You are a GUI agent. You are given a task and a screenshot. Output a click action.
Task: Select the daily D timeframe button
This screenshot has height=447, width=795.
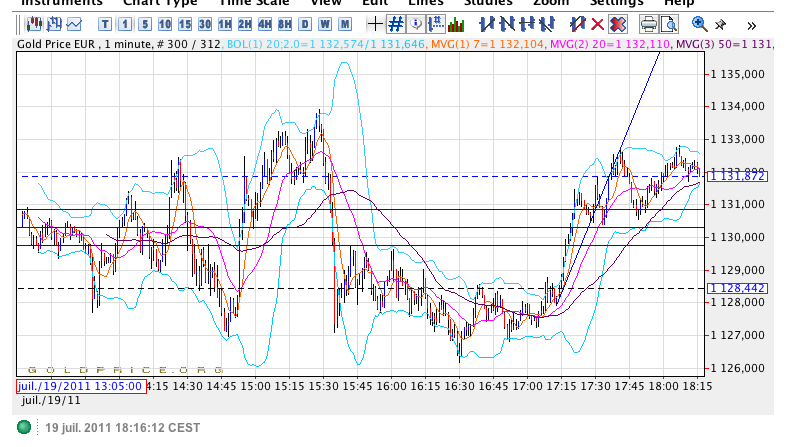pyautogui.click(x=305, y=24)
